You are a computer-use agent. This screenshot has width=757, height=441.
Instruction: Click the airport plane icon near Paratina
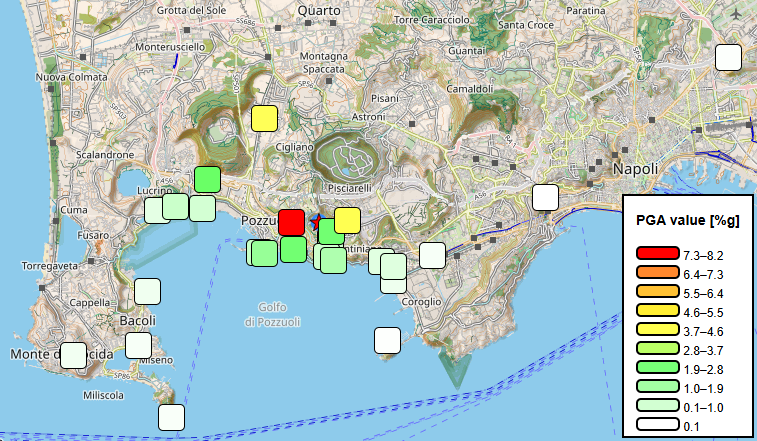735,14
